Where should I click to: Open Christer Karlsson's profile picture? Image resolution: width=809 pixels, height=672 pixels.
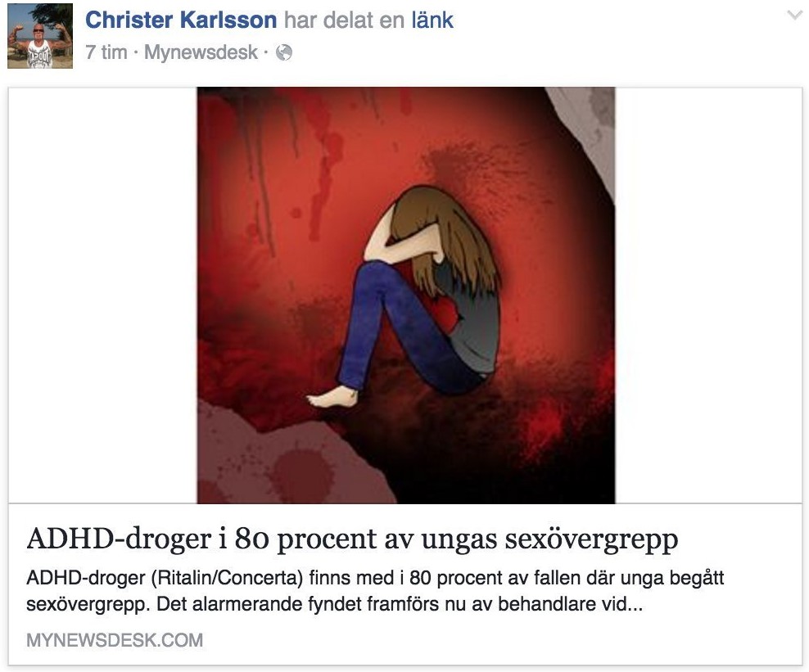[x=40, y=36]
